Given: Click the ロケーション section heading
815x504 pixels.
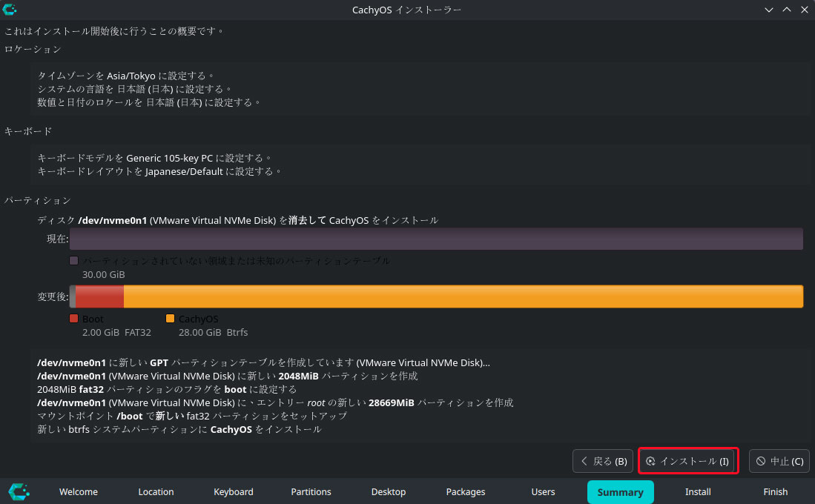Looking at the screenshot, I should coord(33,50).
